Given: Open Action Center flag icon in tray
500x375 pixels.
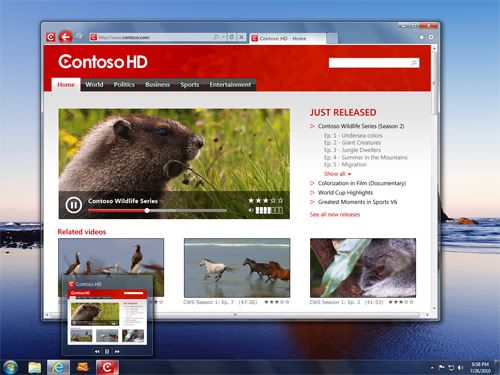Looking at the screenshot, I should pos(442,367).
